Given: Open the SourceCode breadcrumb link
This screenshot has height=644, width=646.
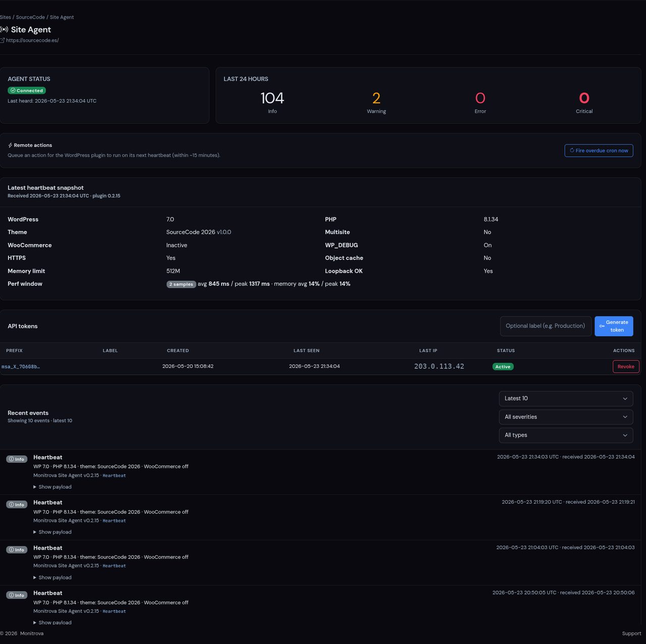Looking at the screenshot, I should point(30,17).
